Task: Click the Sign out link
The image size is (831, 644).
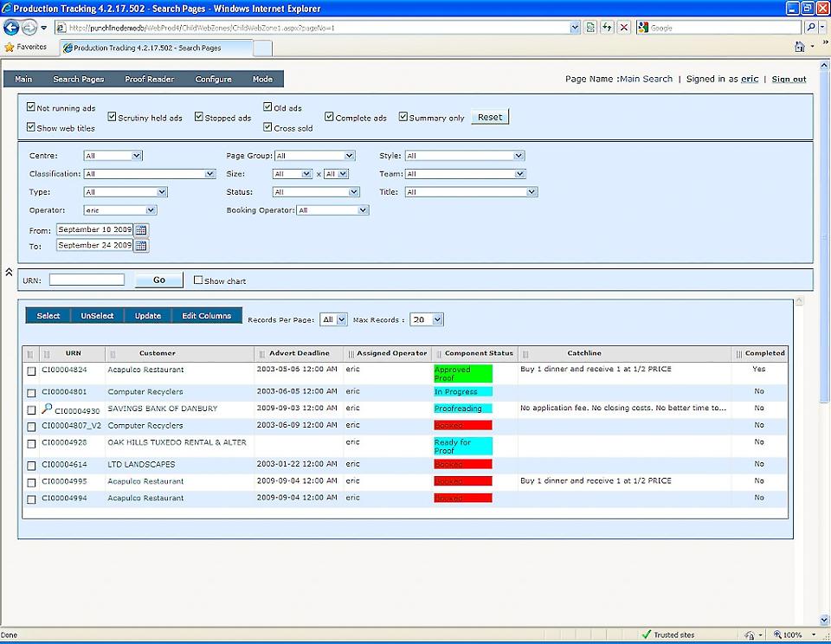Action: coord(789,79)
